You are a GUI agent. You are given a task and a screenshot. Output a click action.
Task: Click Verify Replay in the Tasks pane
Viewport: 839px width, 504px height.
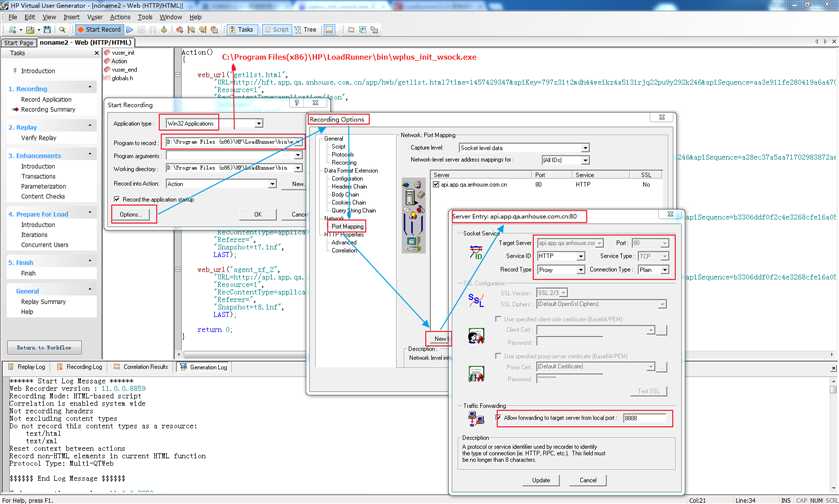pos(39,138)
